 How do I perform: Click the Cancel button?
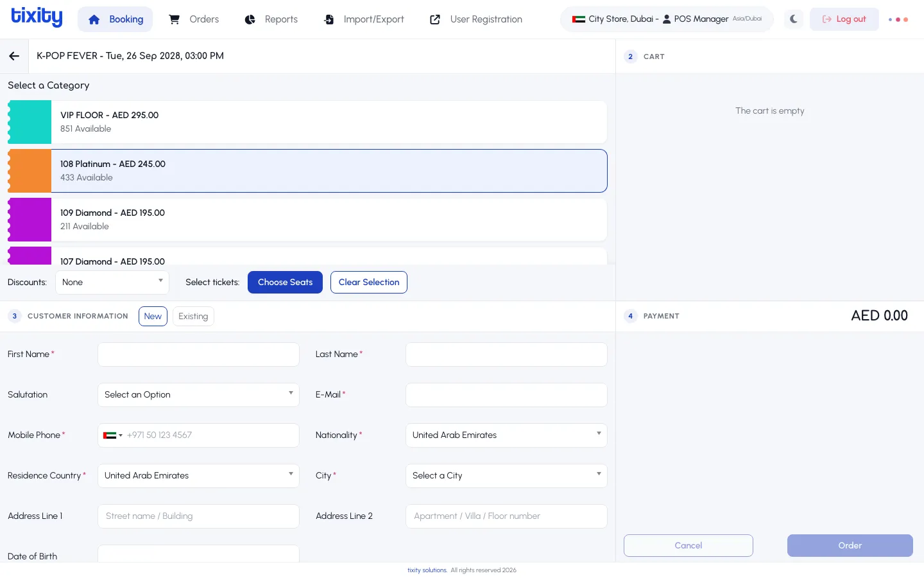click(x=689, y=546)
